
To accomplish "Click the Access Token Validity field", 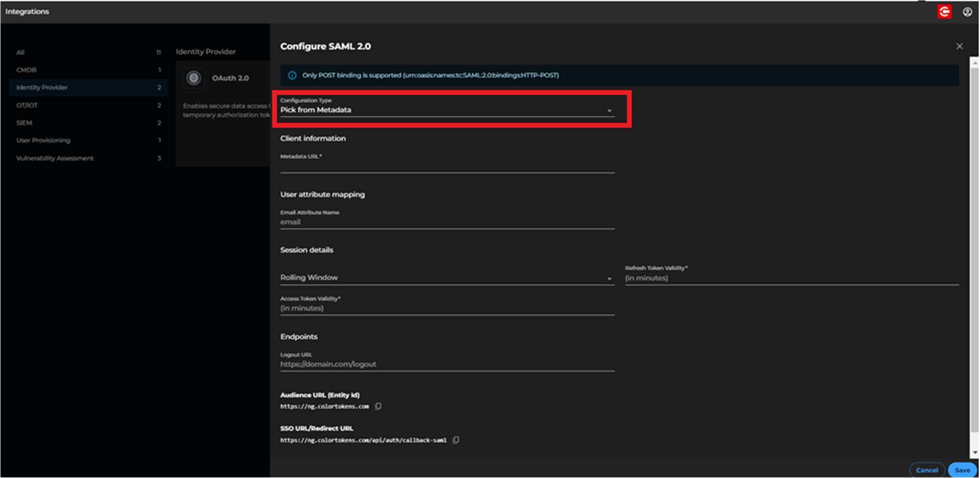I will point(447,308).
